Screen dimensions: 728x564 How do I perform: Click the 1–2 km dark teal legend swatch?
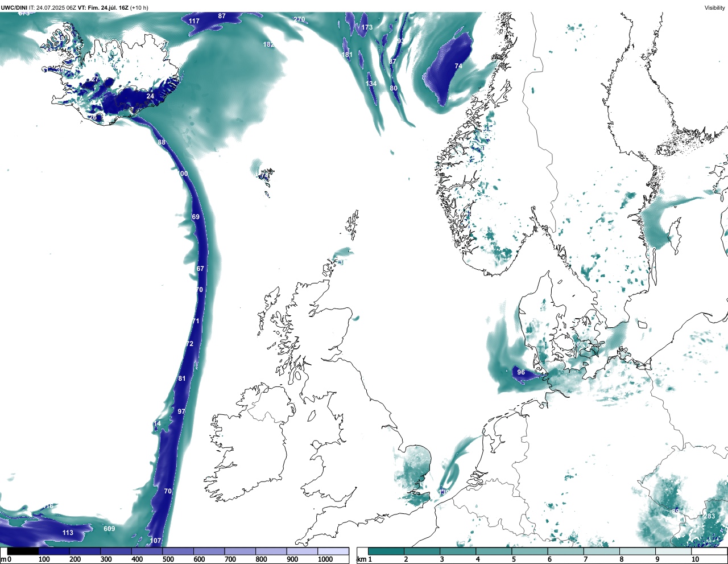point(386,551)
